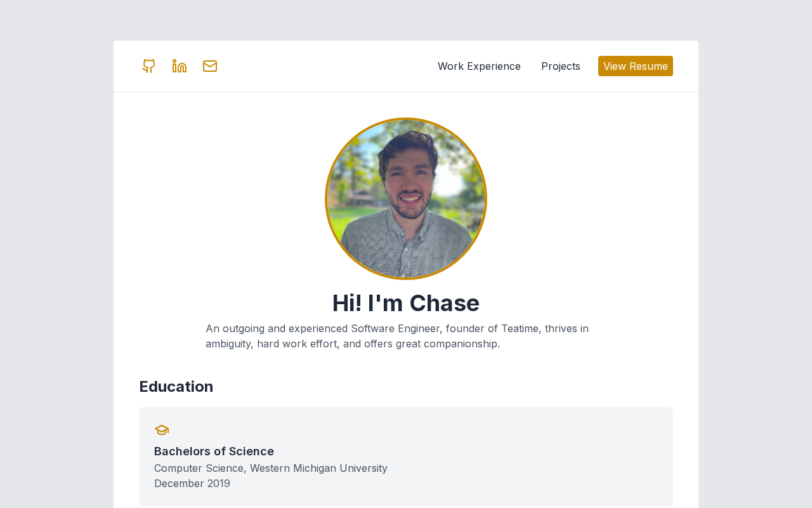Go to Work Experience section
The image size is (812, 508).
(x=479, y=66)
